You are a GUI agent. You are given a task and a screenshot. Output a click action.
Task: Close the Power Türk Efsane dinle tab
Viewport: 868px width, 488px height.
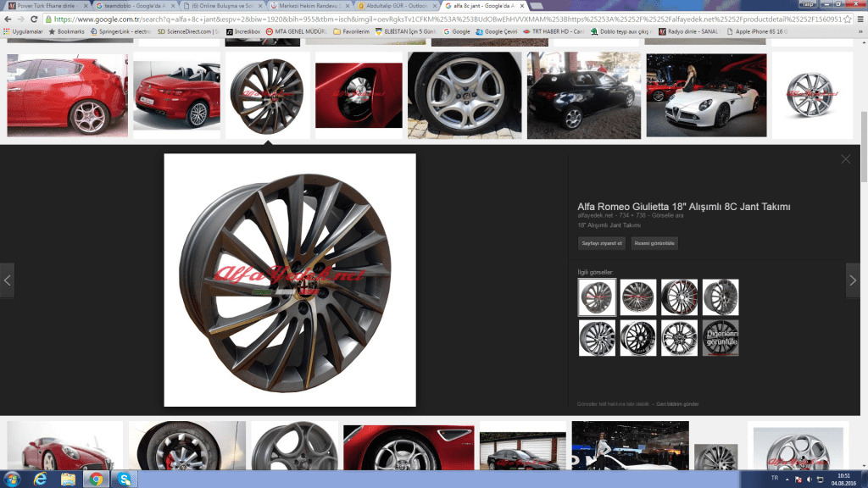pyautogui.click(x=86, y=6)
